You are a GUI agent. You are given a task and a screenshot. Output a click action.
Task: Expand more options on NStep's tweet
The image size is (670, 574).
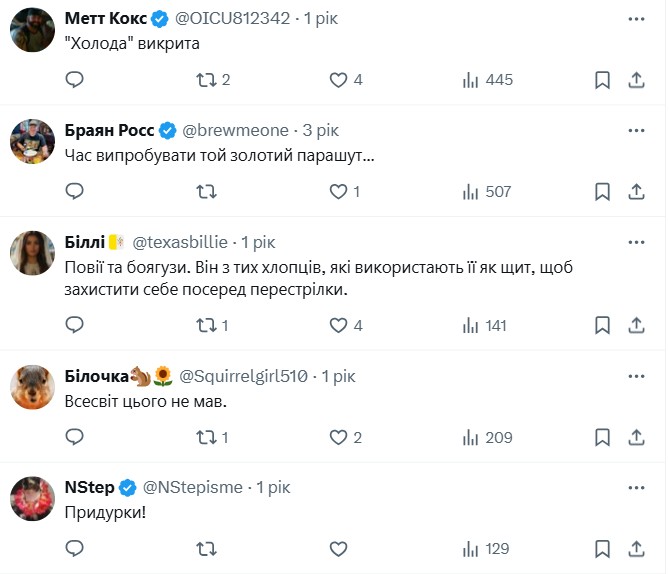click(636, 487)
